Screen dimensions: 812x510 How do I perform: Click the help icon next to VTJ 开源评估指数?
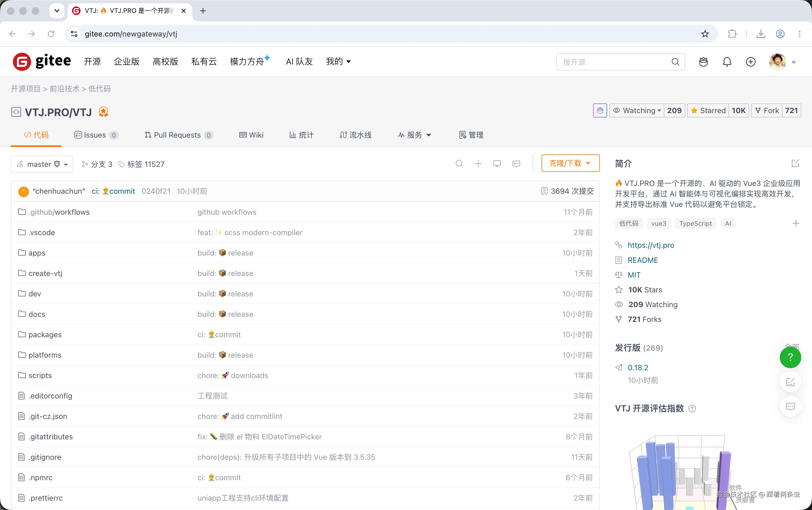[x=692, y=408]
